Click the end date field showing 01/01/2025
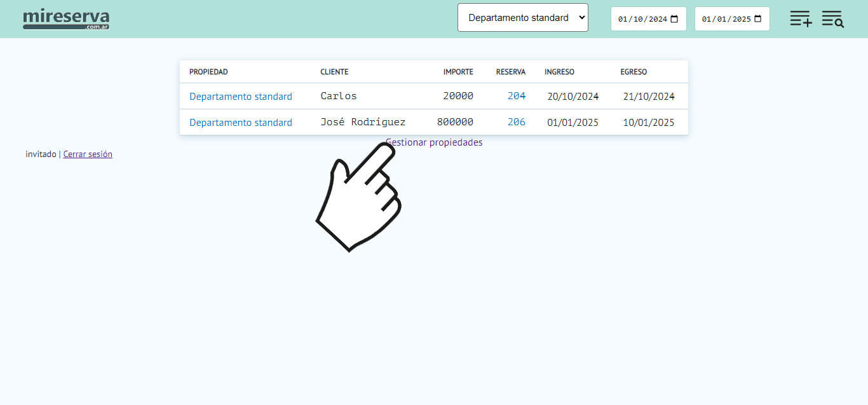 (726, 19)
